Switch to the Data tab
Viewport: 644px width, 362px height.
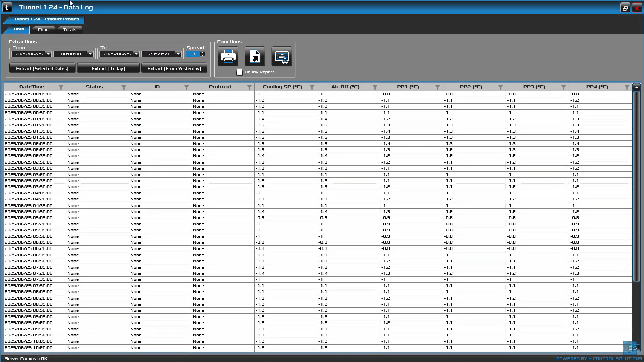pyautogui.click(x=19, y=29)
